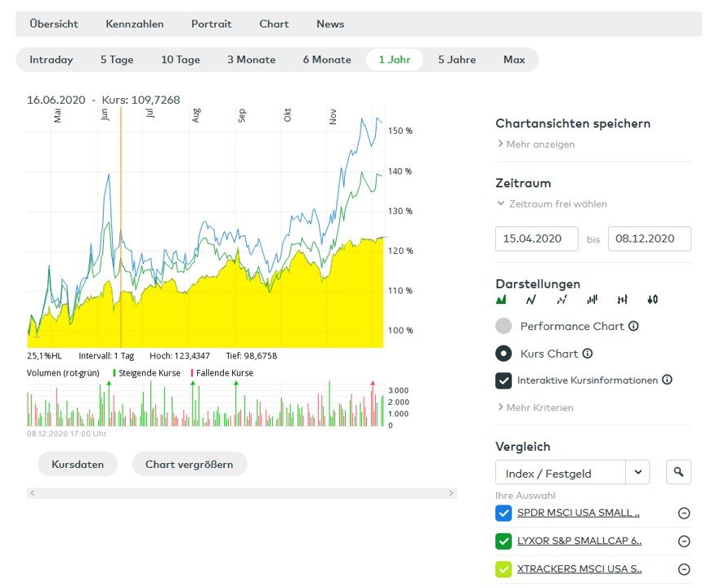
Task: Select the dashed line chart style icon
Action: click(562, 300)
